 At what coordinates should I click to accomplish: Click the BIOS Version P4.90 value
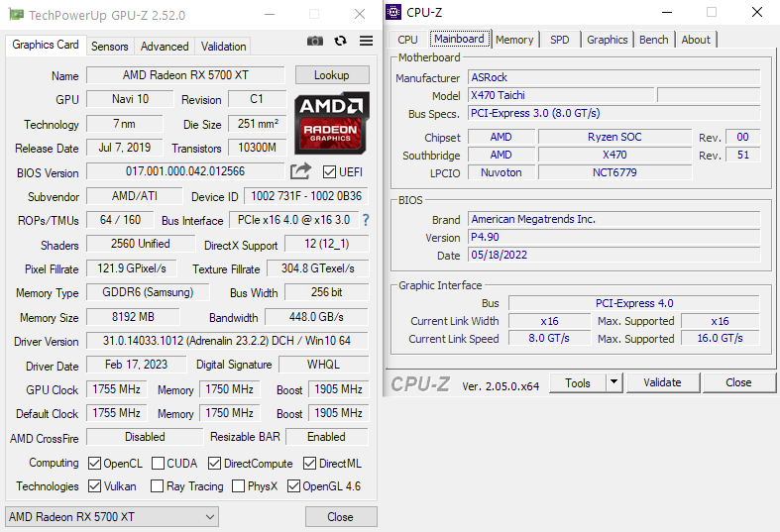click(x=613, y=237)
